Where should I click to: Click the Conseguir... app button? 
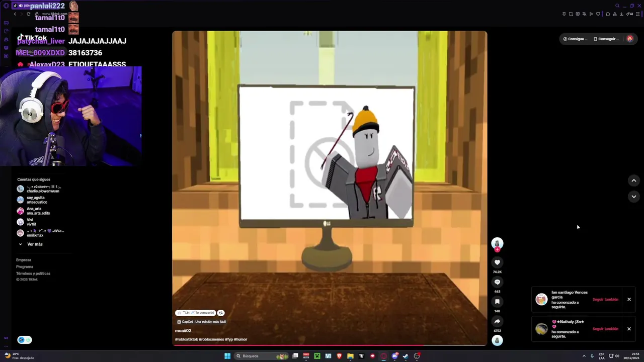[606, 39]
